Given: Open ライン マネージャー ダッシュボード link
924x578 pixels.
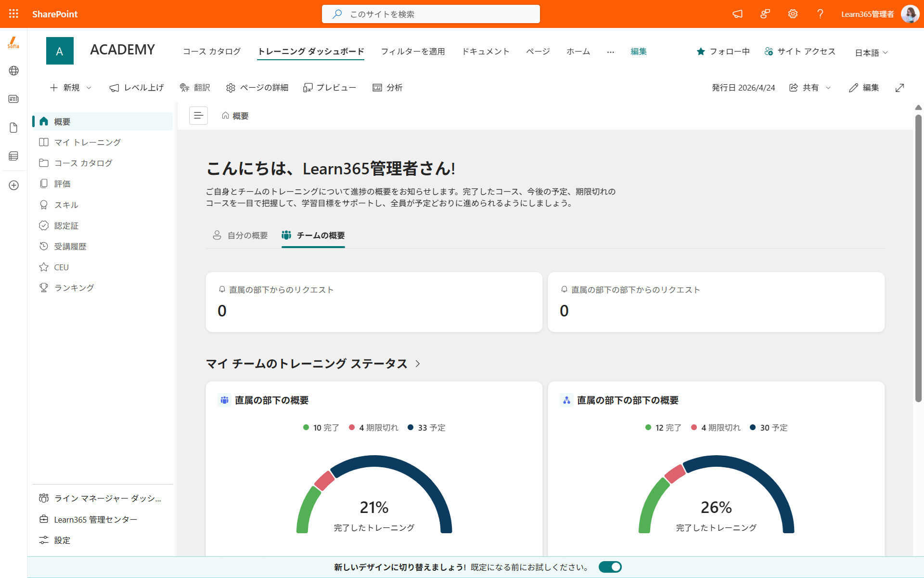Looking at the screenshot, I should coord(103,498).
